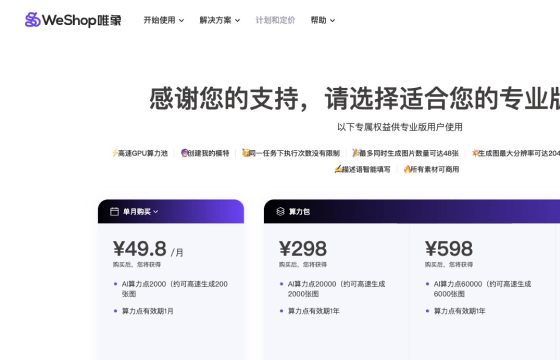
Task: Click the lightning icon before 高速GPU算力池
Action: click(115, 153)
